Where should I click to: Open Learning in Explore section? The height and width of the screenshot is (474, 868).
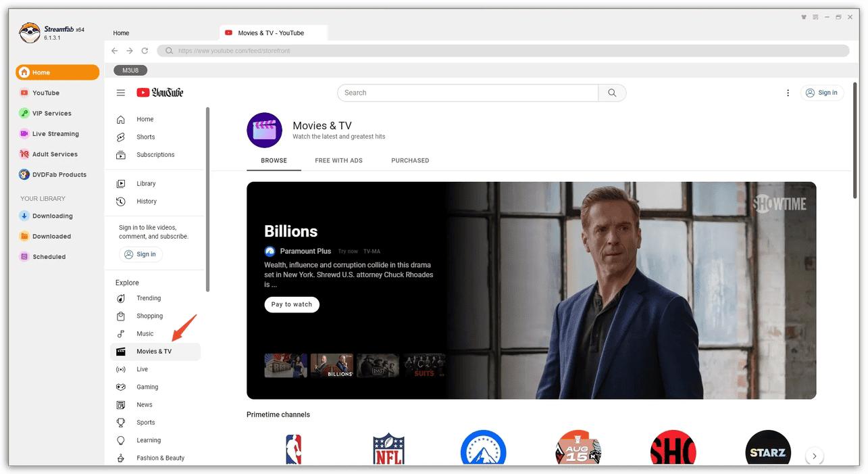155,440
